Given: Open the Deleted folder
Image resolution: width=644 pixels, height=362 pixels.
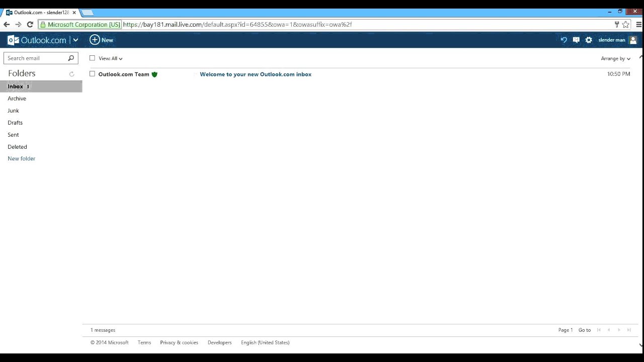Looking at the screenshot, I should [17, 147].
